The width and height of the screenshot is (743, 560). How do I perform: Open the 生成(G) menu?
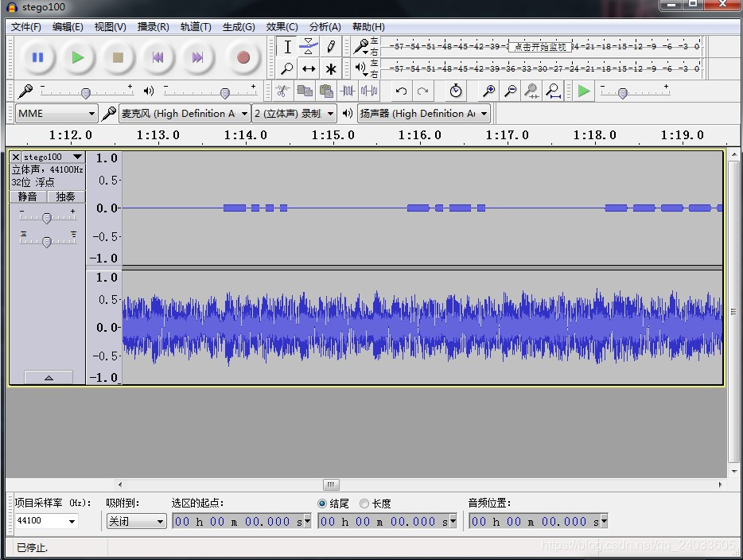coord(239,27)
